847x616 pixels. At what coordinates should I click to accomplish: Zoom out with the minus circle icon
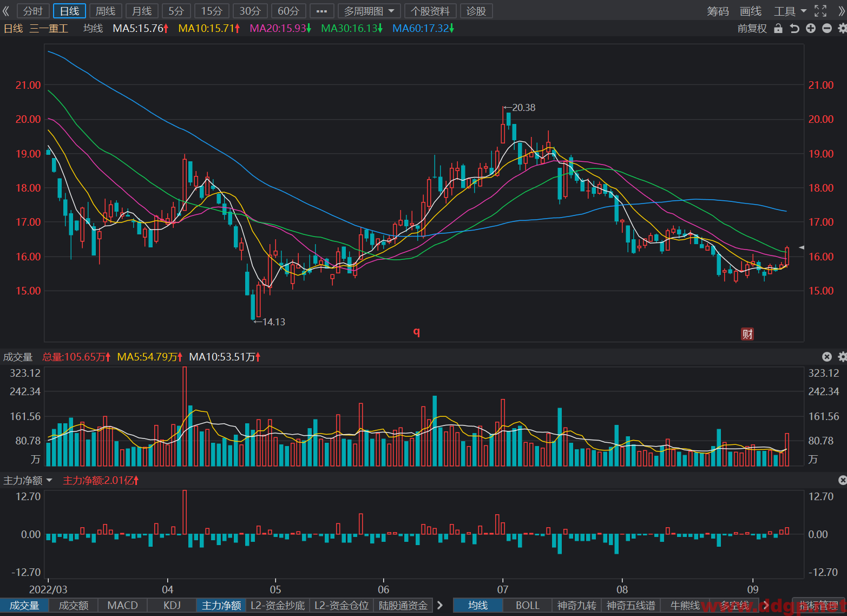click(x=827, y=28)
